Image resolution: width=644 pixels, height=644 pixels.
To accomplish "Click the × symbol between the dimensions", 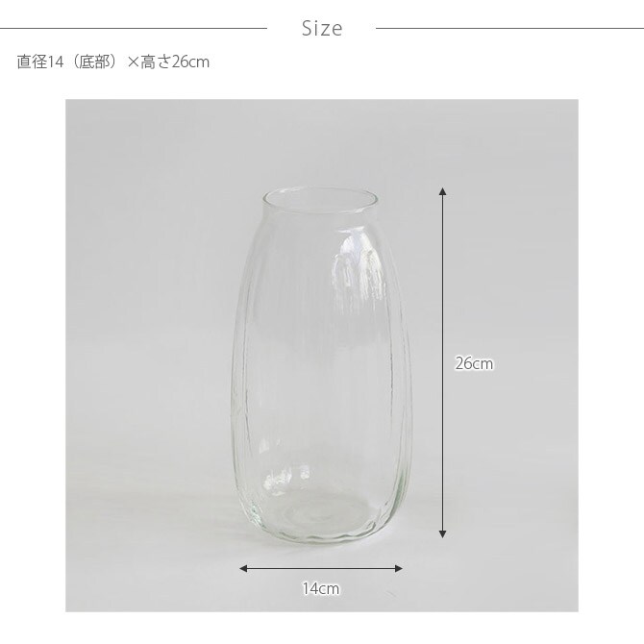I will click(x=133, y=62).
